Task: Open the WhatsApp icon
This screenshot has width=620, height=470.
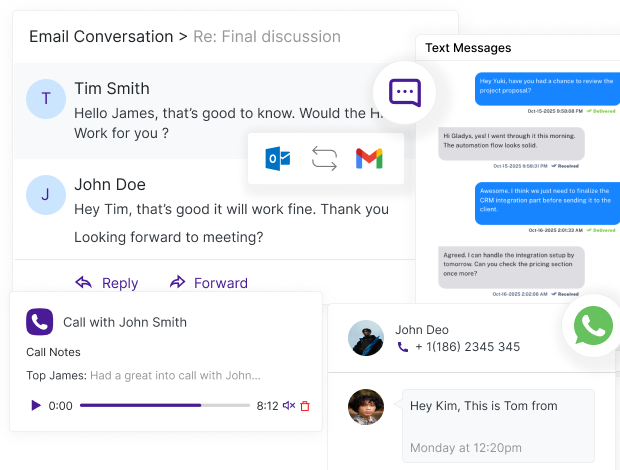Action: point(593,325)
